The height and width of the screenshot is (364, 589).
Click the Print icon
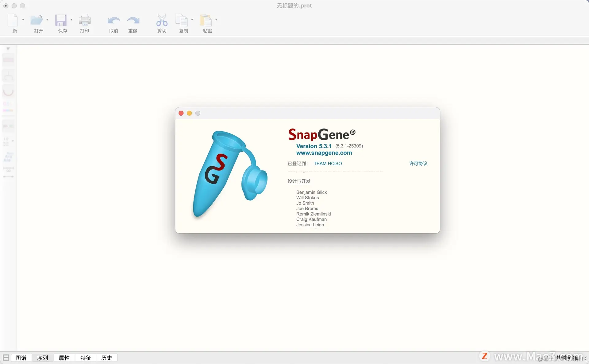tap(85, 20)
